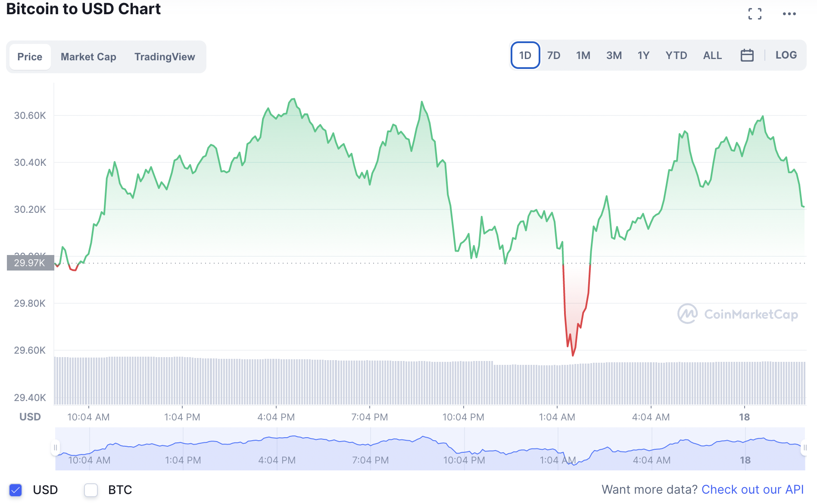Open the three-dot more options menu
817x504 pixels.
coord(789,14)
